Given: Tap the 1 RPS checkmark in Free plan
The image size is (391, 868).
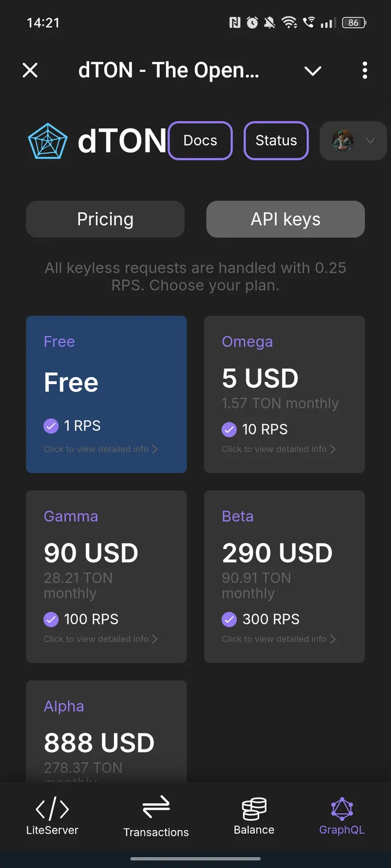Looking at the screenshot, I should (51, 426).
